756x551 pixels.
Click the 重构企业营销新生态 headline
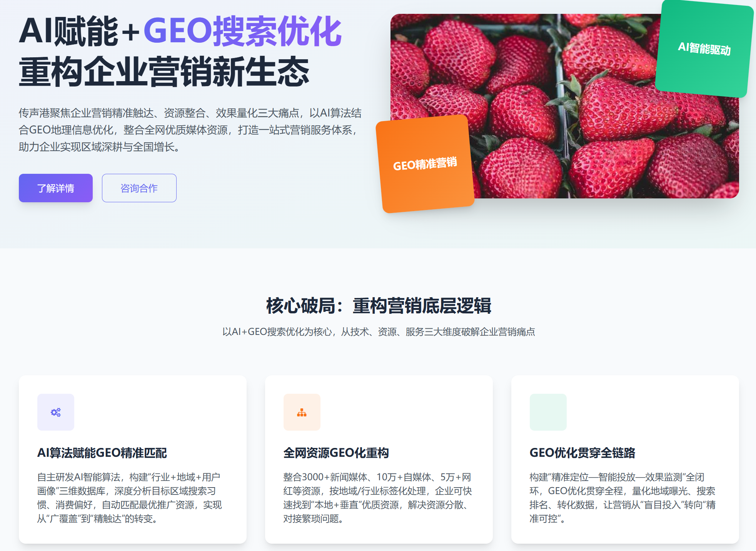point(164,72)
